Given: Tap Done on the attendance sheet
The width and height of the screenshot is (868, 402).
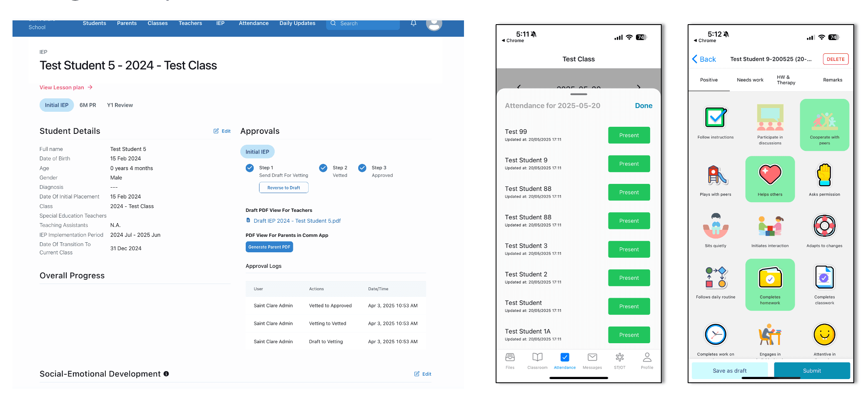Looking at the screenshot, I should tap(644, 106).
